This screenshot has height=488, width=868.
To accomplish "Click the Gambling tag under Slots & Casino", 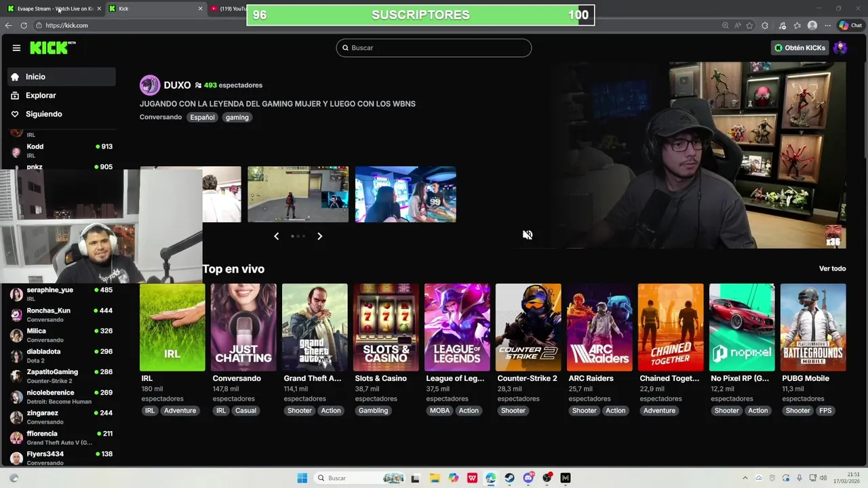I will click(x=373, y=411).
